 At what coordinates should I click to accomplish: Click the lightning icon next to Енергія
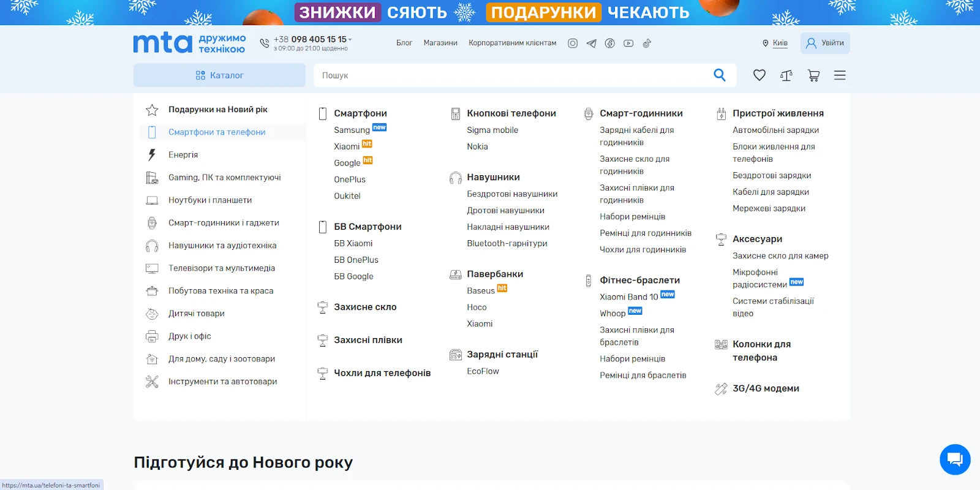[152, 155]
